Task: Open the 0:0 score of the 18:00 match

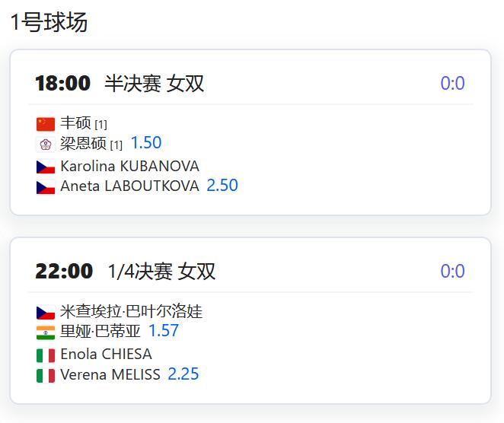Action: 452,83
